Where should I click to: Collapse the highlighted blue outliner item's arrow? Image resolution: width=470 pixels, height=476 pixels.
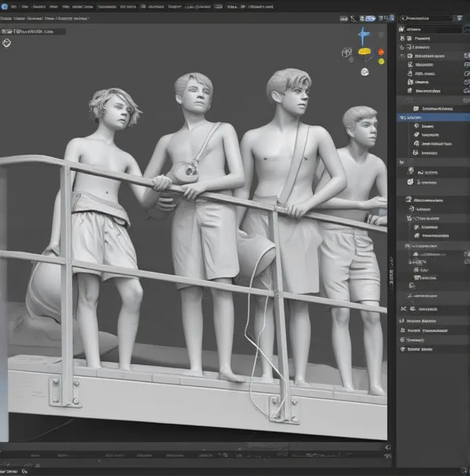(x=402, y=118)
